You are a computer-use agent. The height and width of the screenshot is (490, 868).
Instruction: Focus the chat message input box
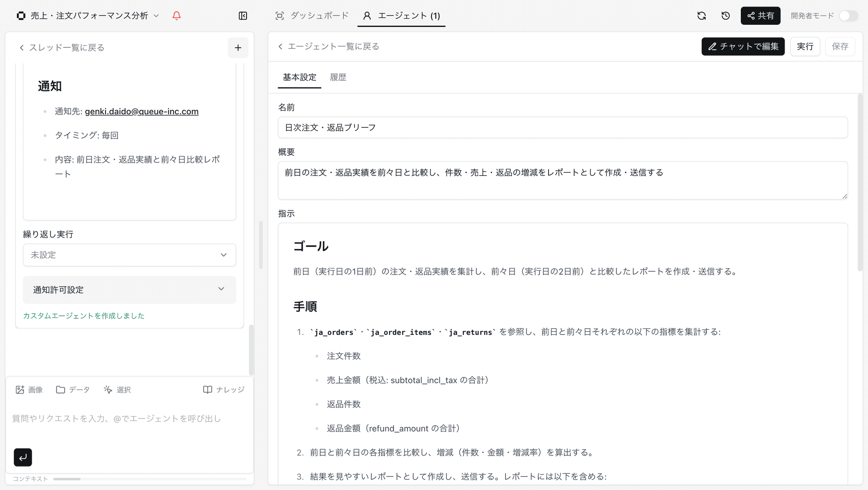(x=129, y=419)
